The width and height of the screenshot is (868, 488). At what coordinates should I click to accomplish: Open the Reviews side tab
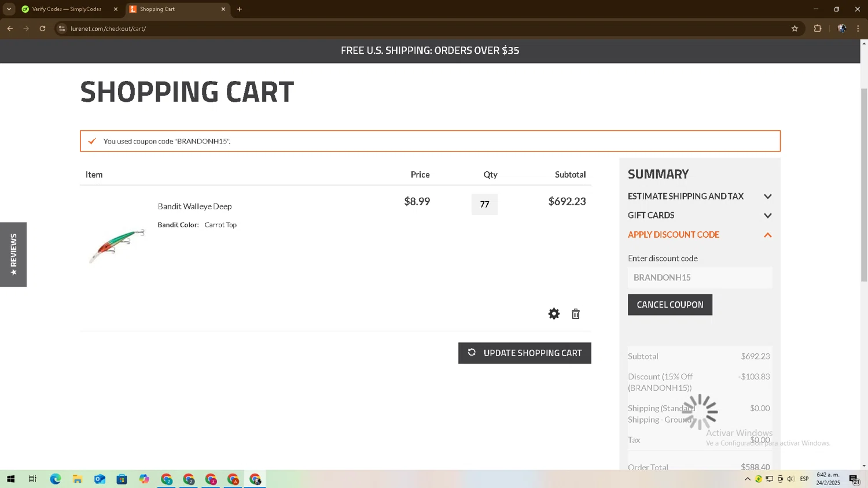coord(13,254)
